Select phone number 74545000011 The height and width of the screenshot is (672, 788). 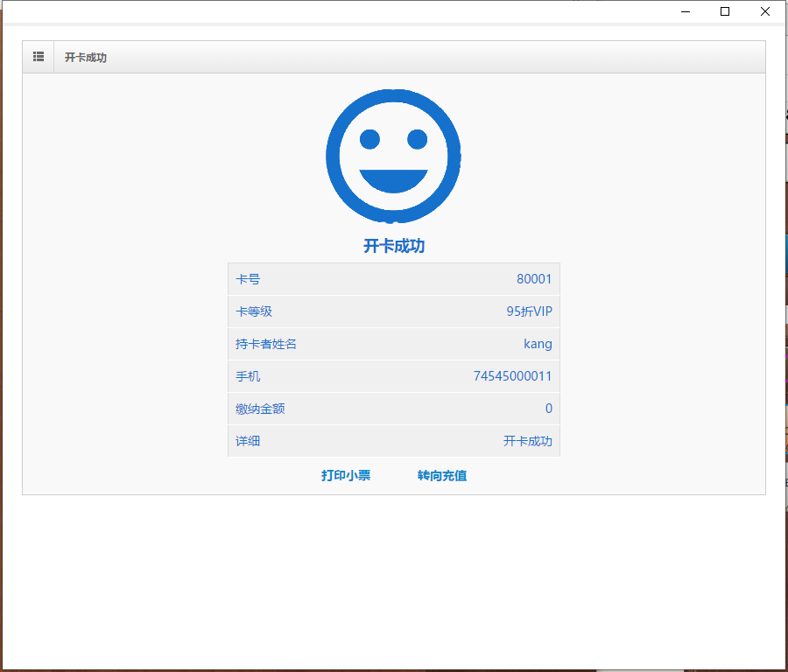[x=512, y=376]
